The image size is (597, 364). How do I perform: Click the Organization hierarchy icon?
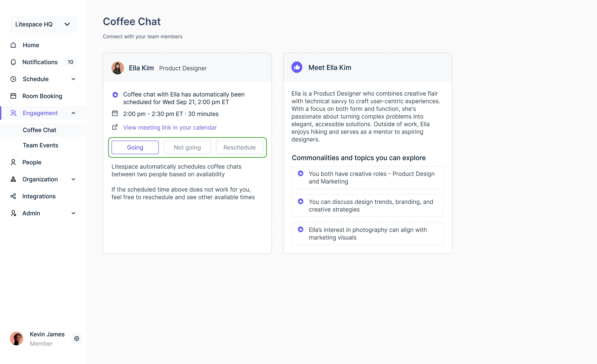[x=13, y=179]
